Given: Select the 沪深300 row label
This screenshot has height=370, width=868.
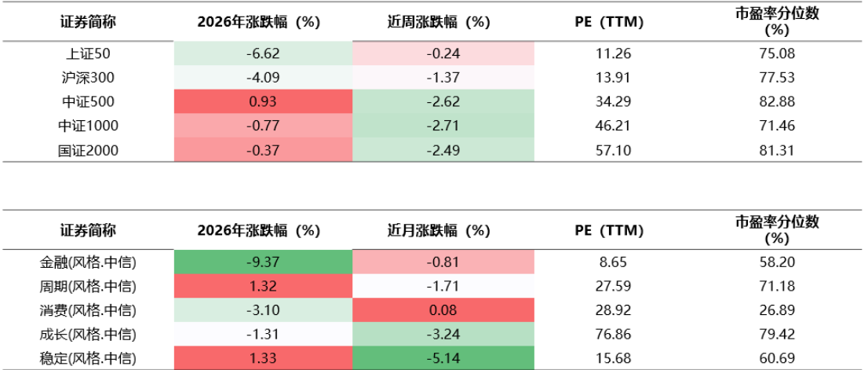Looking at the screenshot, I should click(x=88, y=78).
